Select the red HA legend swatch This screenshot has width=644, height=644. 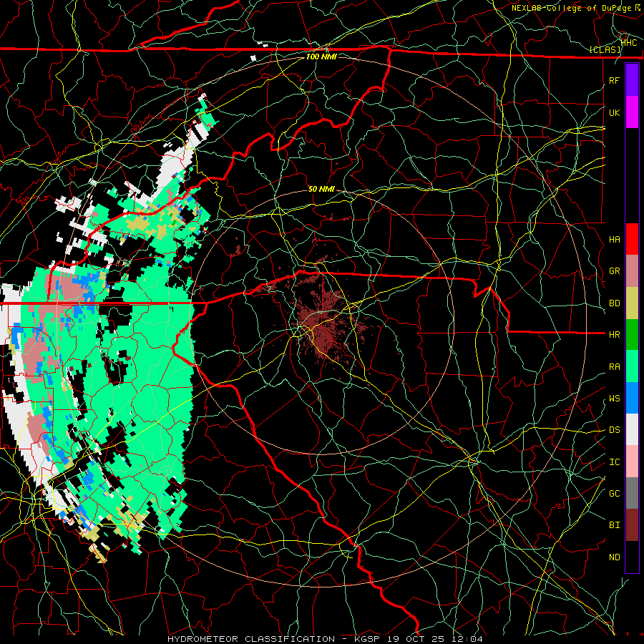tap(632, 239)
